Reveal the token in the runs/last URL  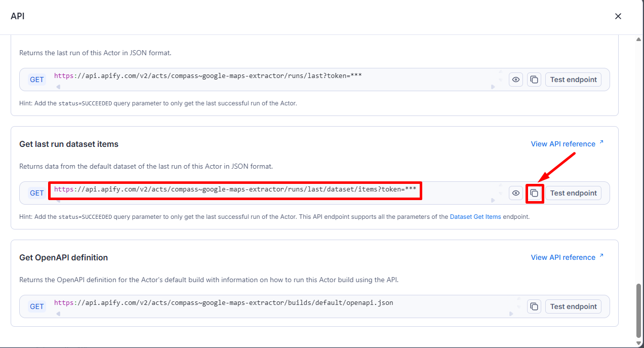coord(515,80)
